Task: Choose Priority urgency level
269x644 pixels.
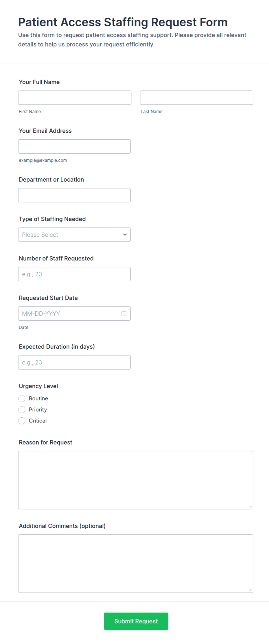Action: click(x=22, y=409)
